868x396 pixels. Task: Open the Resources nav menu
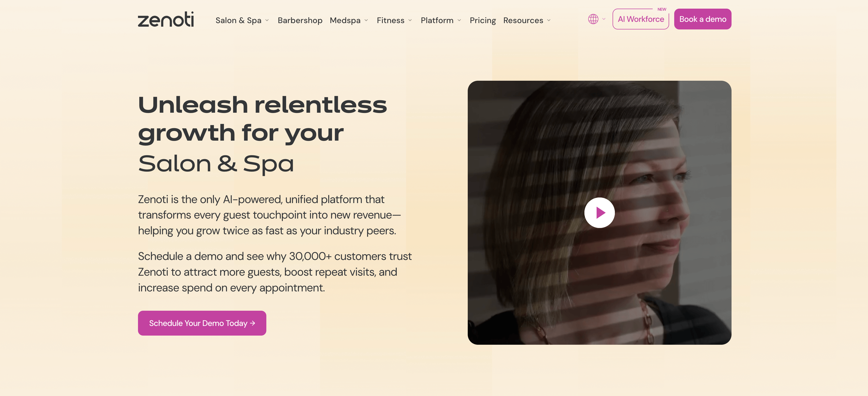coord(523,21)
